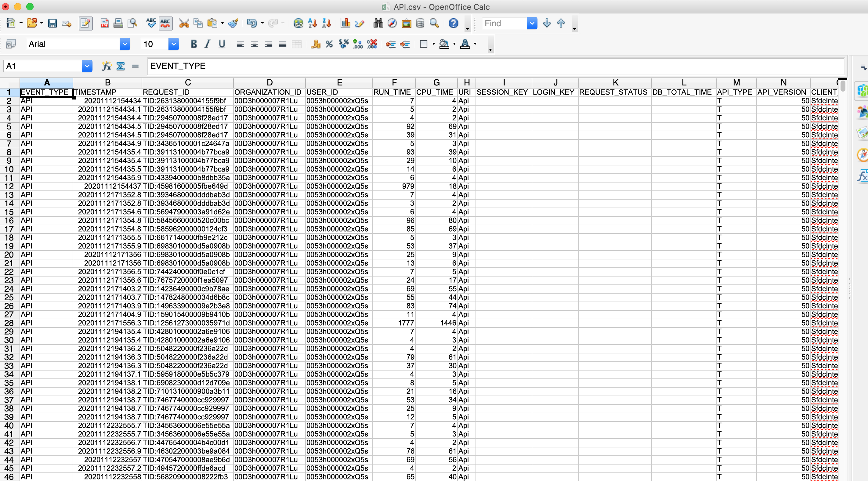The height and width of the screenshot is (481, 868).
Task: Toggle AutoSpellcheck on or off
Action: coord(165,23)
